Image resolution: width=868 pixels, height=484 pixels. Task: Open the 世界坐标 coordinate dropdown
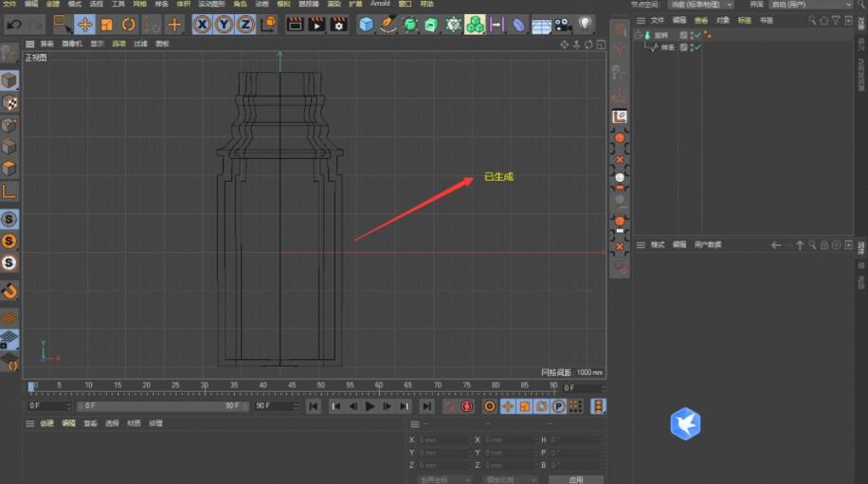(x=444, y=479)
